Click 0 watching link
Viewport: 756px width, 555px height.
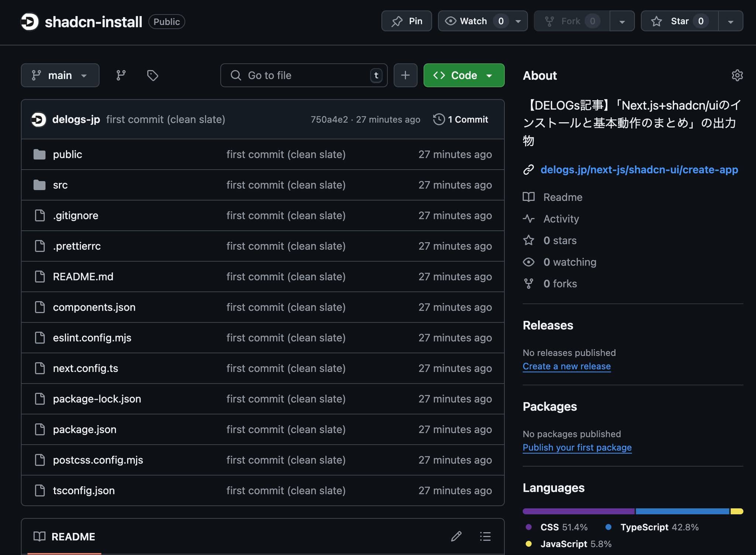click(x=570, y=262)
